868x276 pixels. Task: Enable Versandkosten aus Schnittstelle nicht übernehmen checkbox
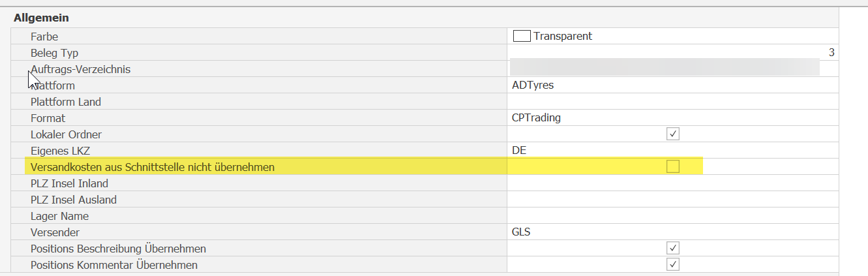coord(673,167)
